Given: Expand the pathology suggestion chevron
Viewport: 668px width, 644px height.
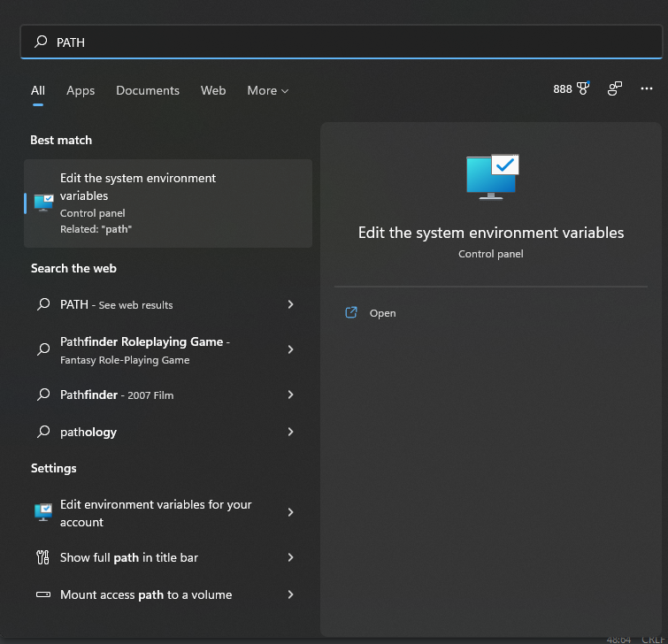Looking at the screenshot, I should point(290,432).
